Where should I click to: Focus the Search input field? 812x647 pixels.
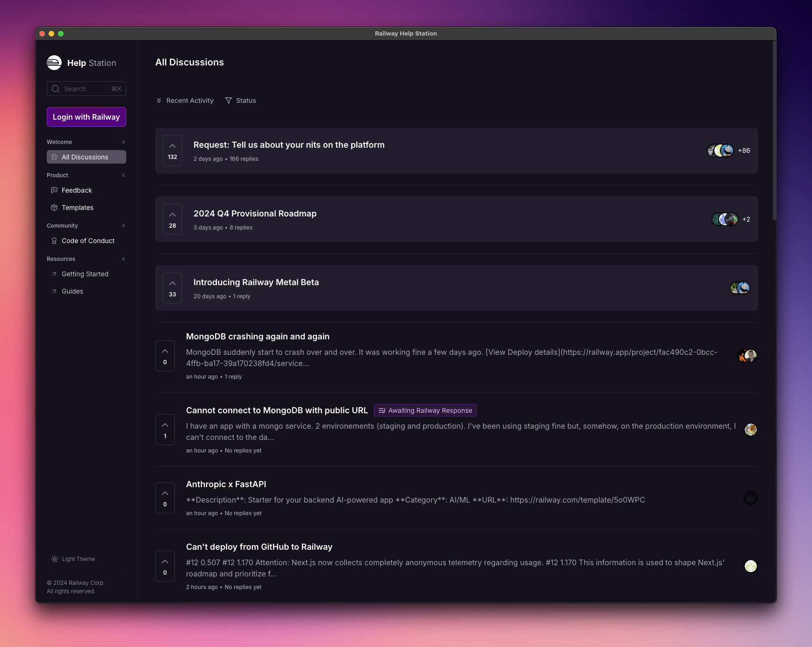86,89
